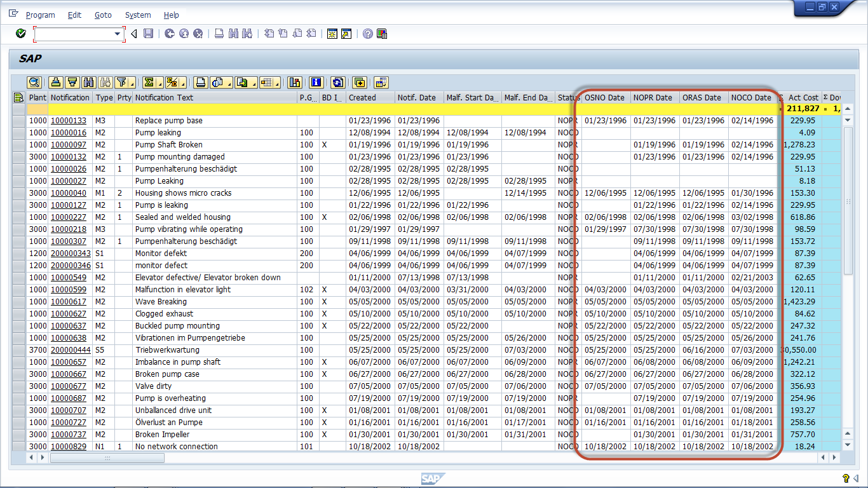Click the blue Information icon
Screen dimensions: 868x488
pos(316,83)
